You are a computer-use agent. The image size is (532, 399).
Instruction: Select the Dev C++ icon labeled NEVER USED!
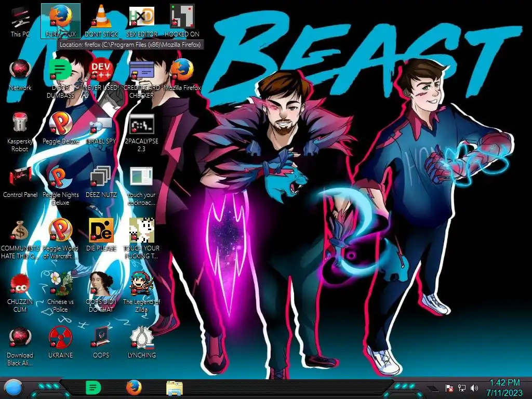pyautogui.click(x=101, y=75)
